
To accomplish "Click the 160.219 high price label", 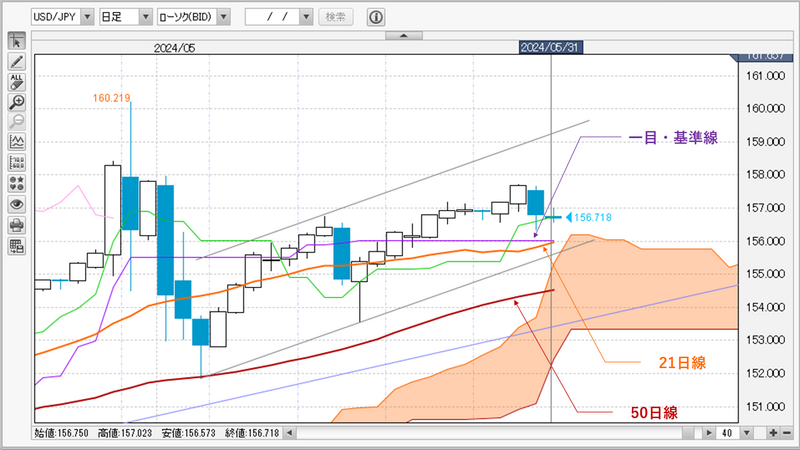I will click(x=111, y=98).
